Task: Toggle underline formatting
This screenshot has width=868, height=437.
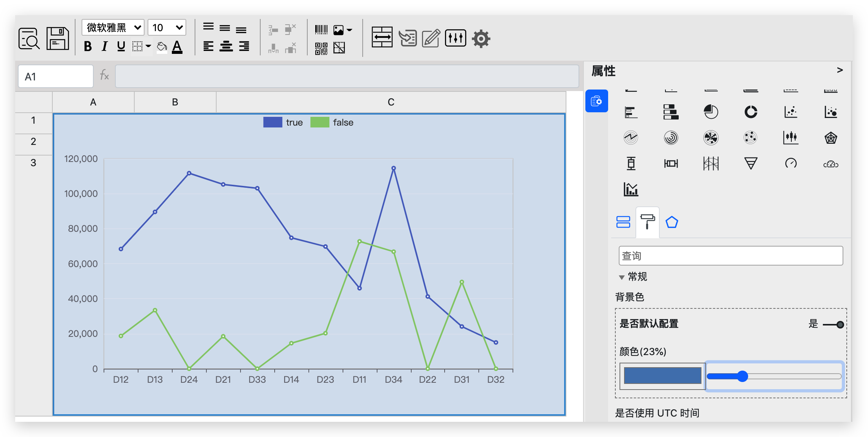Action: (x=121, y=47)
